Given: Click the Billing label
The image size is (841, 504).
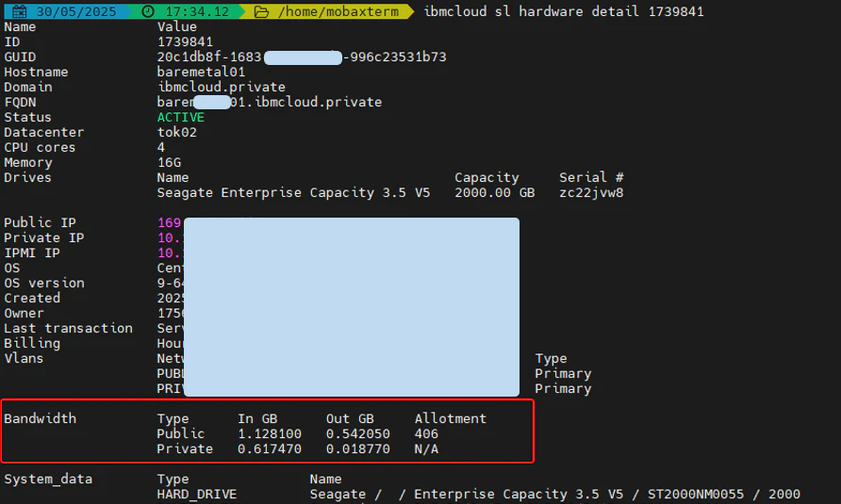Looking at the screenshot, I should [x=32, y=343].
